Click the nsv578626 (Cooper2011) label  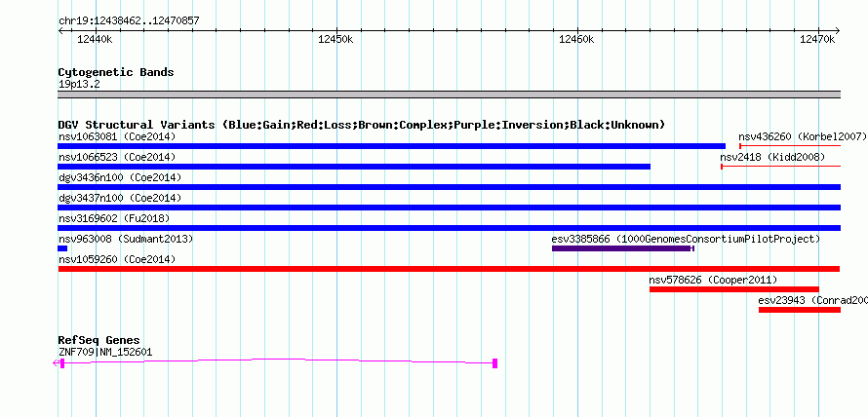pos(713,280)
